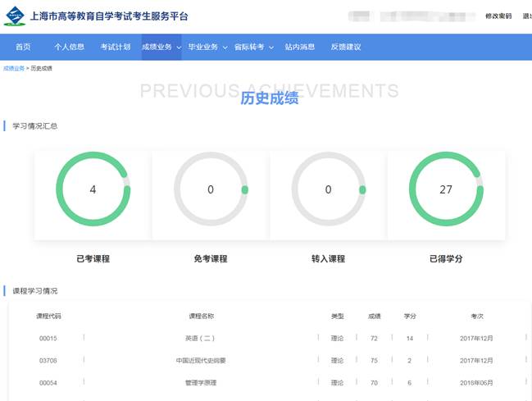The image size is (532, 401).
Task: Open 站内消息 in the navigation bar
Action: click(299, 47)
